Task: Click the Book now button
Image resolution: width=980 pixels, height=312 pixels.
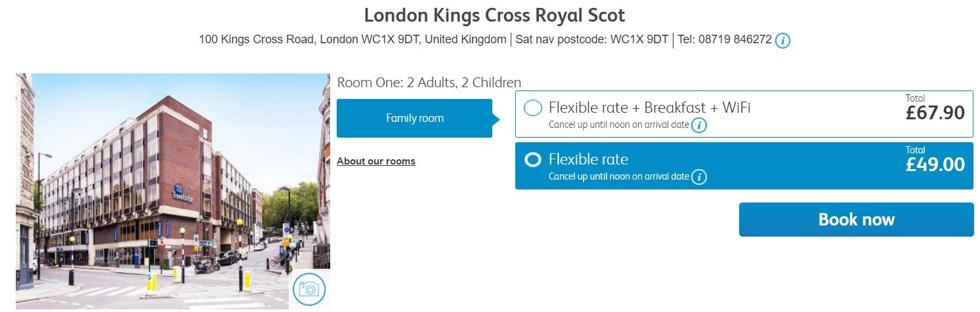Action: 856,220
